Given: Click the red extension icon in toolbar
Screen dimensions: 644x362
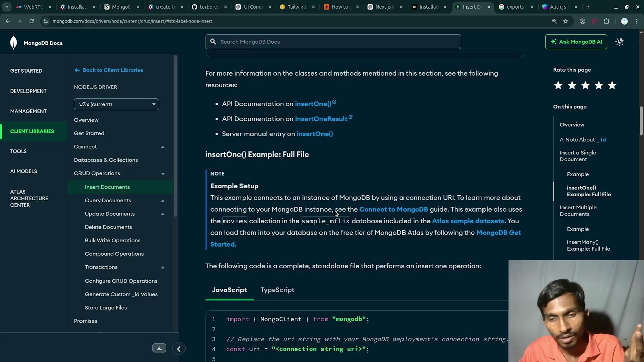Looking at the screenshot, I should pos(594,21).
